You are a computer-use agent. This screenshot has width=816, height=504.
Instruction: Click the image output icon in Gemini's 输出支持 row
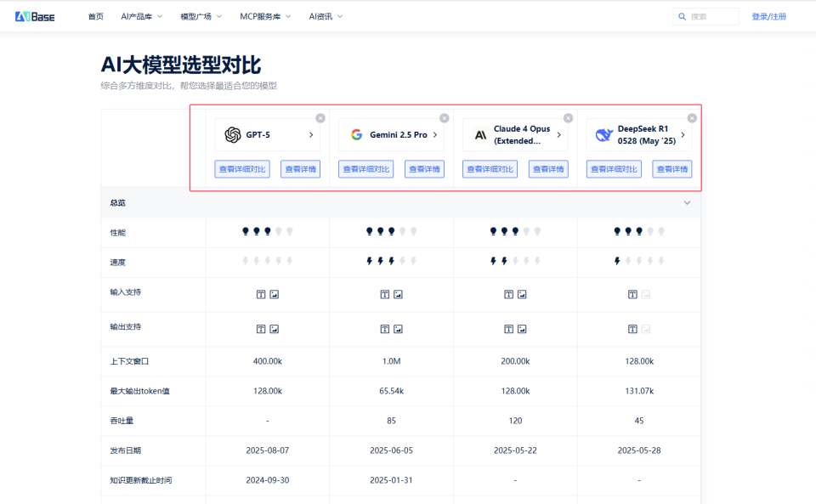(x=396, y=329)
